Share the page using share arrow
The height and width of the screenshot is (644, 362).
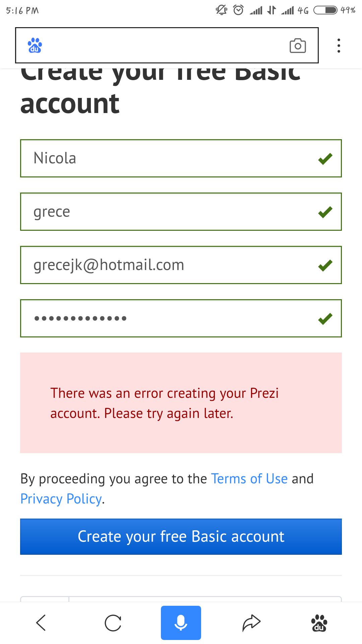251,623
